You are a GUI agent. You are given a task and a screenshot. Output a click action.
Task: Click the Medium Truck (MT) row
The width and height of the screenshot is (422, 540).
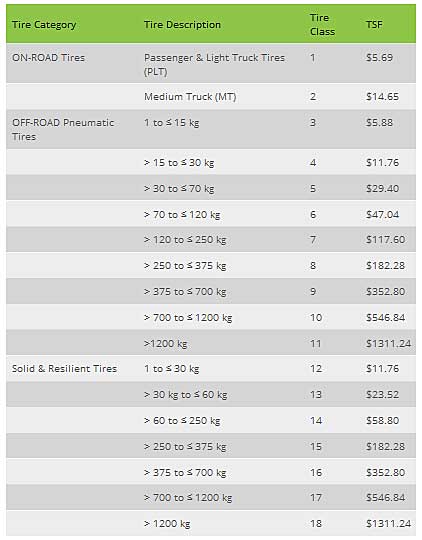[x=211, y=97]
